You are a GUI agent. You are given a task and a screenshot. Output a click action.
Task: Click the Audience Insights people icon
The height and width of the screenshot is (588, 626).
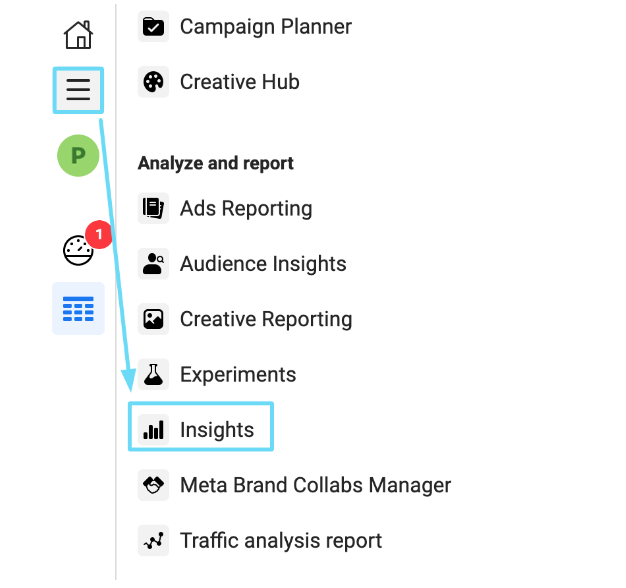pos(153,264)
